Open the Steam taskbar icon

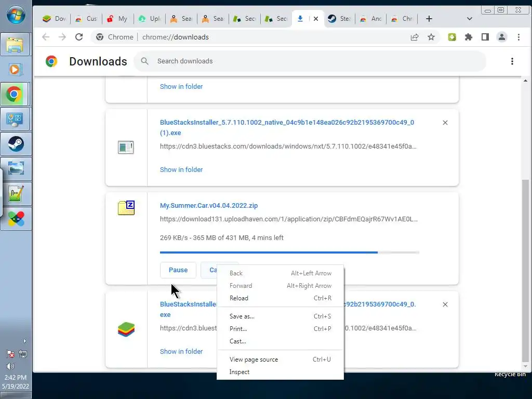16,144
